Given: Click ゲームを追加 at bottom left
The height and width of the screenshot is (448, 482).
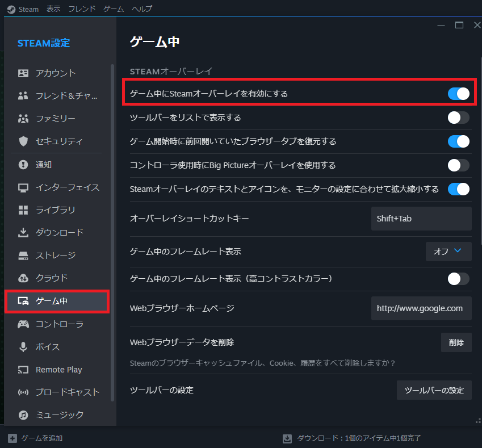Looking at the screenshot, I should point(36,438).
